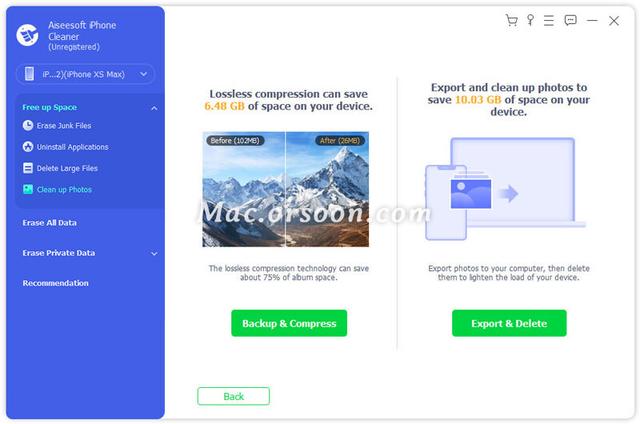Open the hamburger menu icon
The width and height of the screenshot is (640, 424).
click(549, 20)
